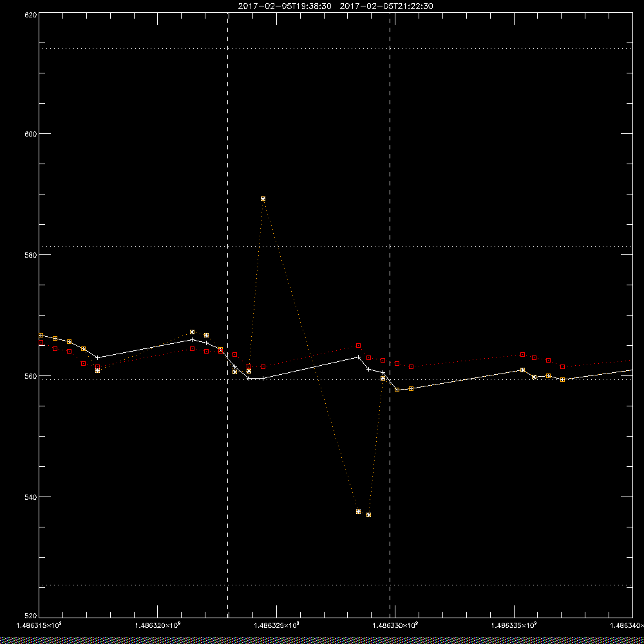Click the 1.486315×10⁹ x-axis label
This screenshot has width=644, height=644.
click(x=39, y=625)
